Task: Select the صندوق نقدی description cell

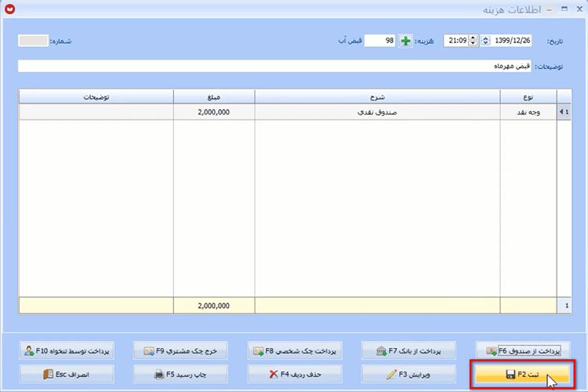Action: click(x=377, y=112)
